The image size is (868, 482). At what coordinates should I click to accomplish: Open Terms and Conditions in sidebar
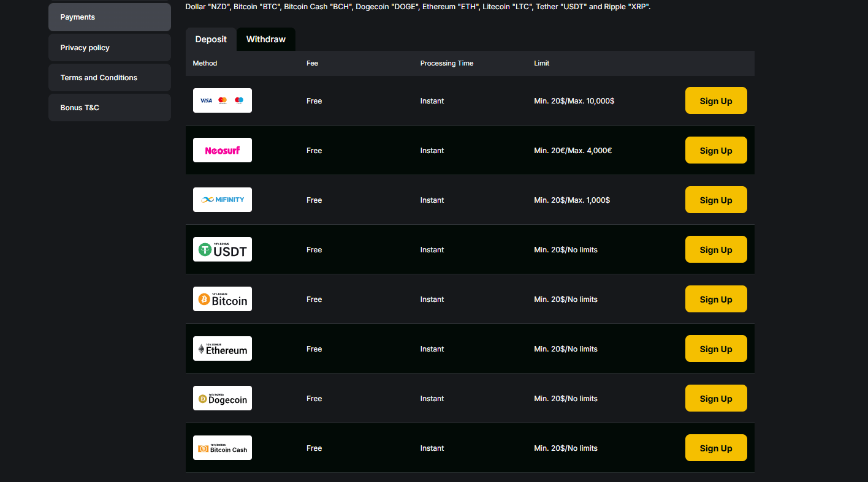(x=110, y=78)
